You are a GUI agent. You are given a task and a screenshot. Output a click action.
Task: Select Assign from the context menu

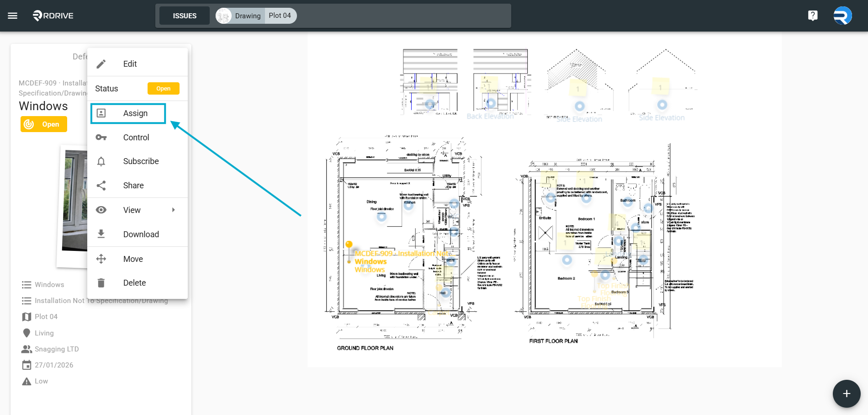coord(128,113)
